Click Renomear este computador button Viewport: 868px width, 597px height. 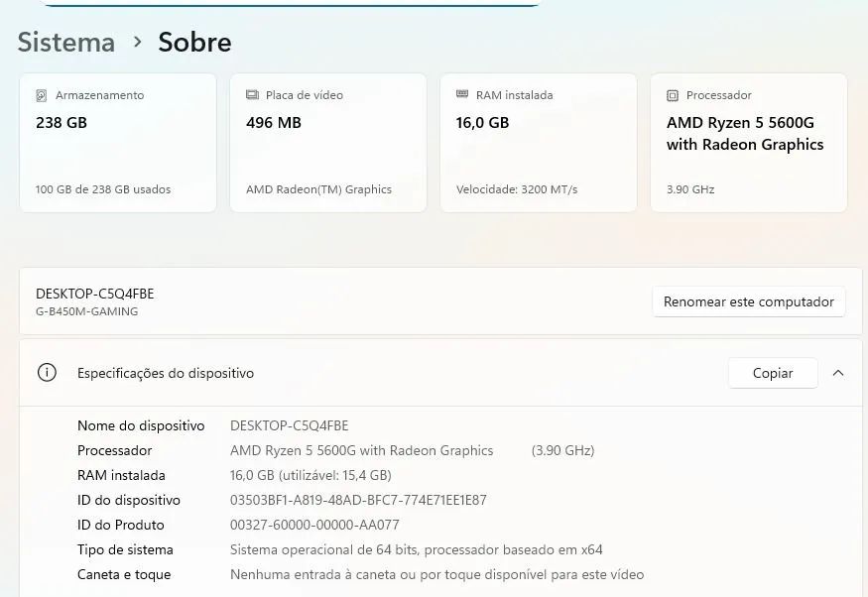tap(748, 301)
